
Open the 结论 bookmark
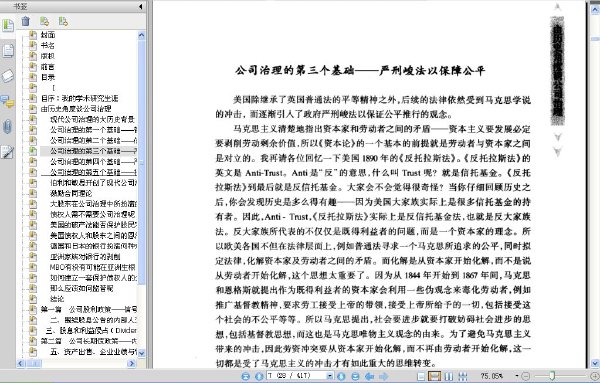point(57,299)
